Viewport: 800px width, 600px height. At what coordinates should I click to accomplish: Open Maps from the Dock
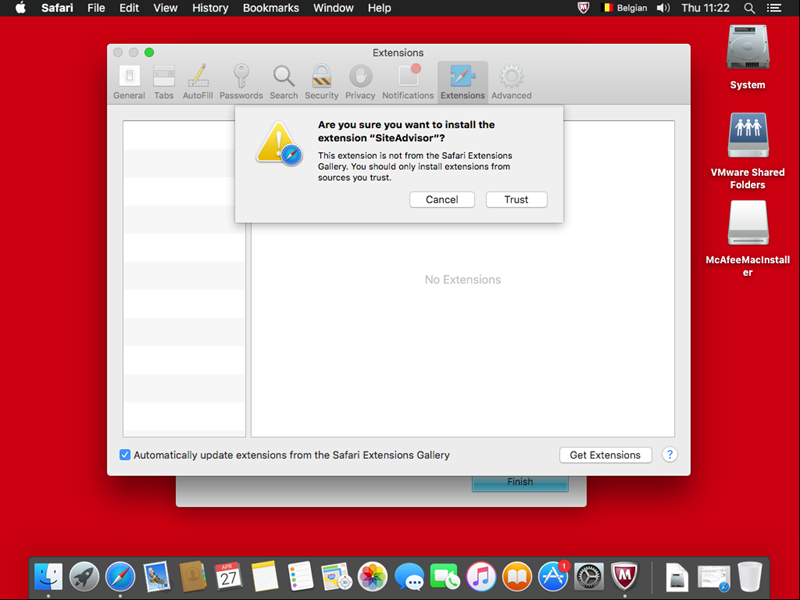pyautogui.click(x=337, y=577)
